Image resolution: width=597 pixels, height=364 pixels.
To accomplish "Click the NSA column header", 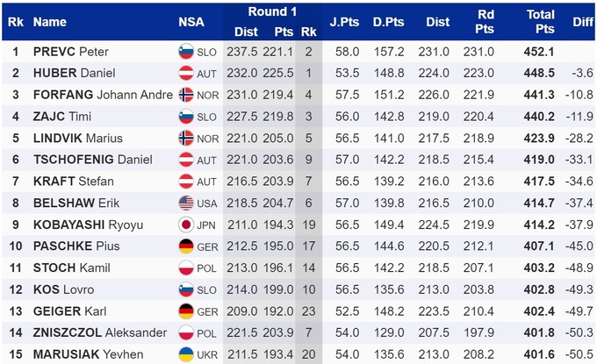I will (x=192, y=21).
